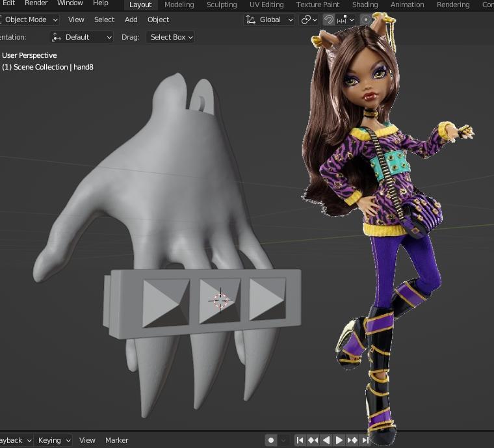Switch to the Rendering workspace tab

pyautogui.click(x=453, y=5)
